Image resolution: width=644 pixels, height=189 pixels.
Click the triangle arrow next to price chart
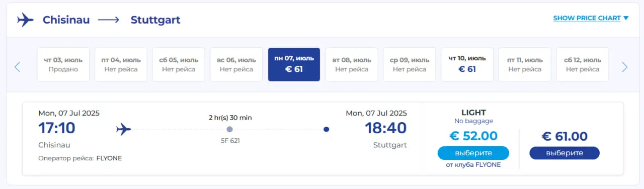[x=626, y=18]
